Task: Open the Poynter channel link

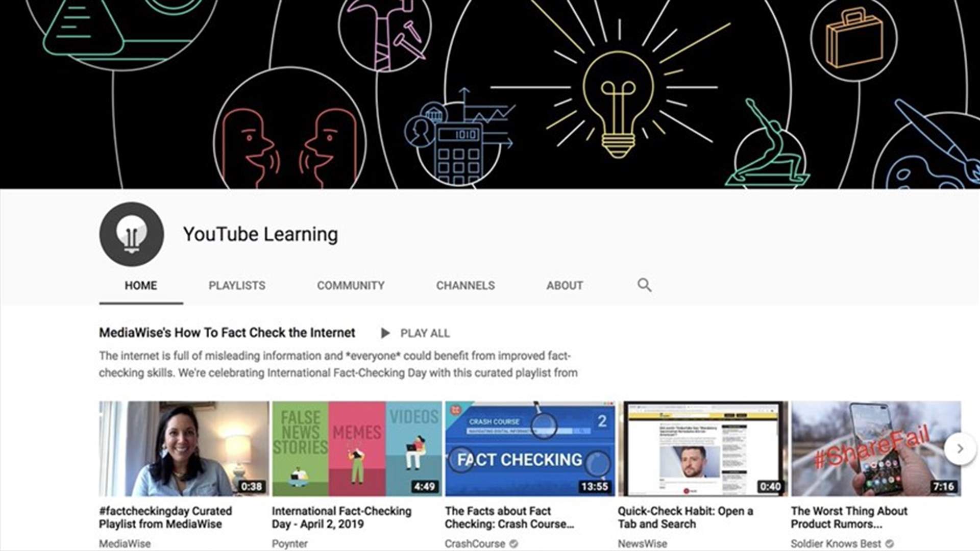Action: coord(289,544)
